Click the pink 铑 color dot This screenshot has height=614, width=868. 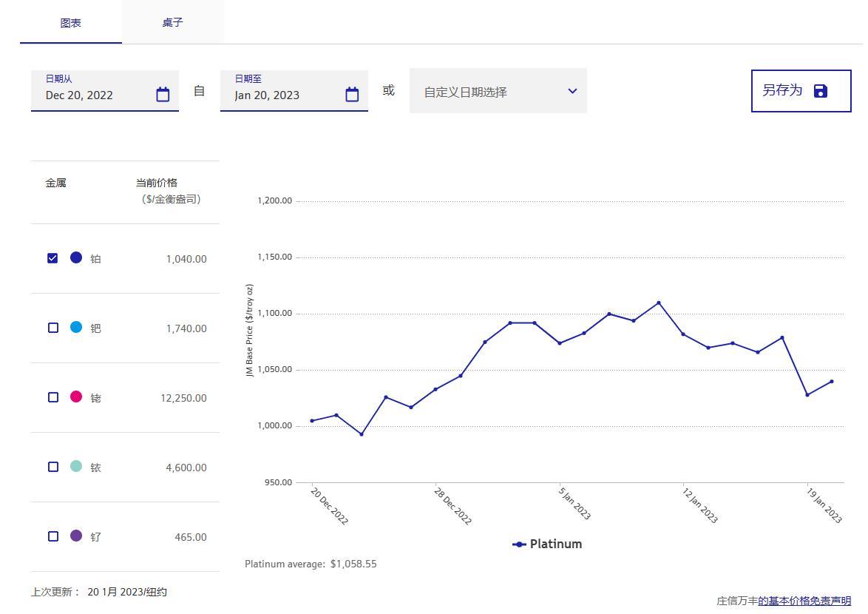pos(76,397)
